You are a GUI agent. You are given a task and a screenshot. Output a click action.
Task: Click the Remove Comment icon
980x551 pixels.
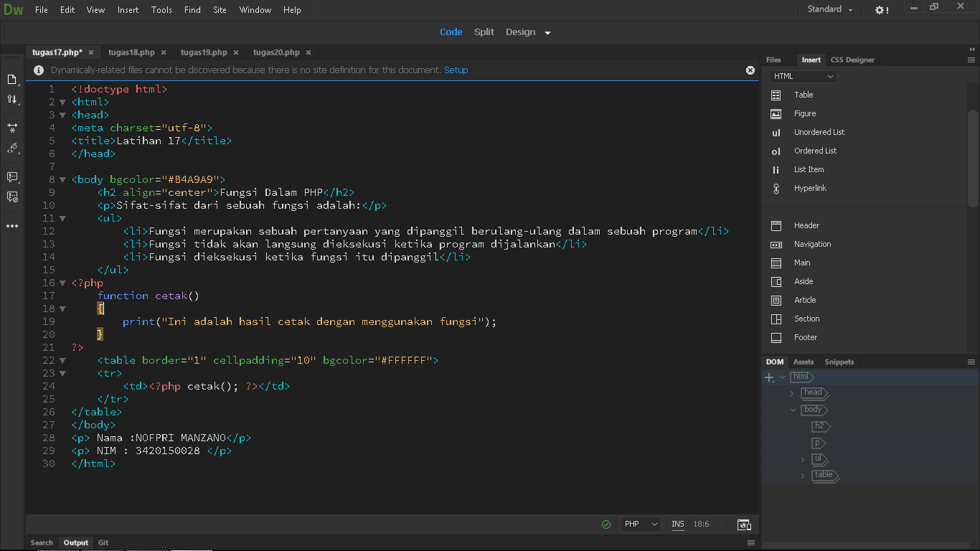pos(12,197)
